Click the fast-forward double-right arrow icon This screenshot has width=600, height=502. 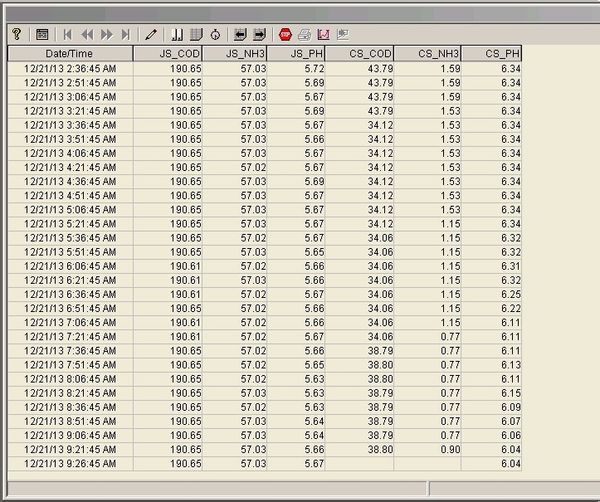[107, 35]
